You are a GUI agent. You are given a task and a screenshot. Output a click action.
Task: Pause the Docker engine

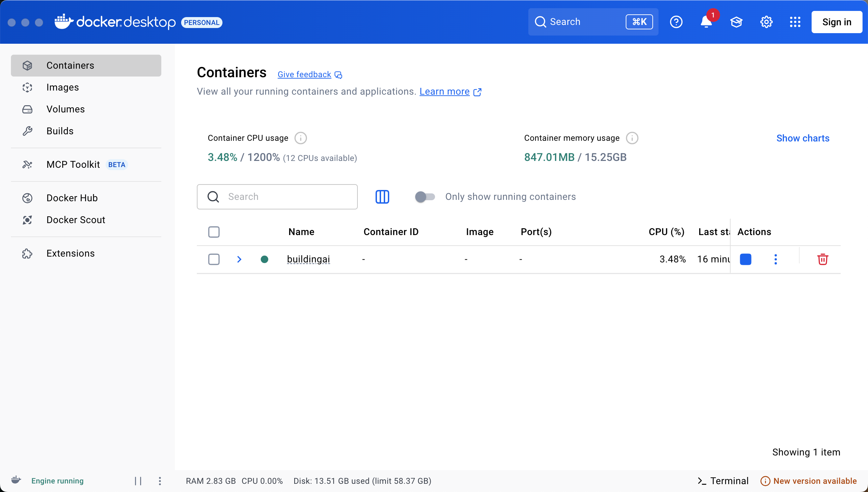138,481
